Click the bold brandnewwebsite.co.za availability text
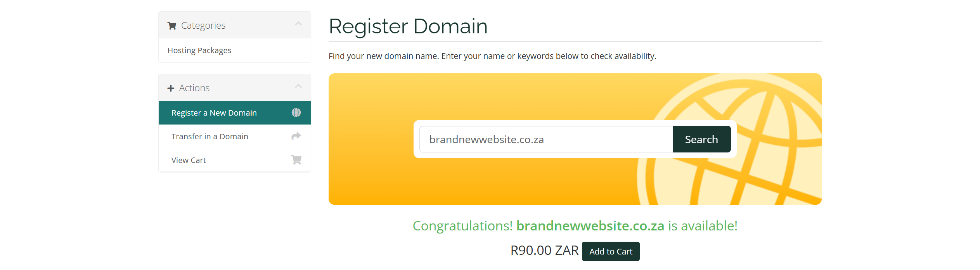This screenshot has width=980, height=270. coord(590,226)
